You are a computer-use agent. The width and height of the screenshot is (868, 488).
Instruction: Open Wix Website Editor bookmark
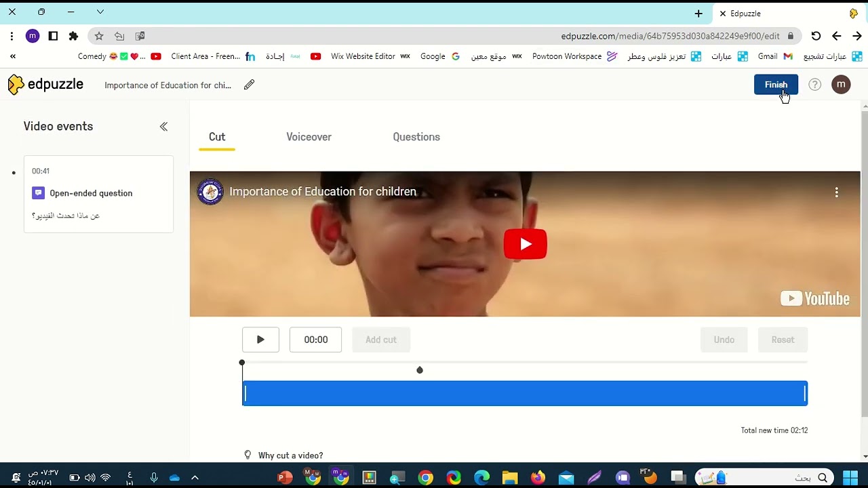pyautogui.click(x=370, y=56)
